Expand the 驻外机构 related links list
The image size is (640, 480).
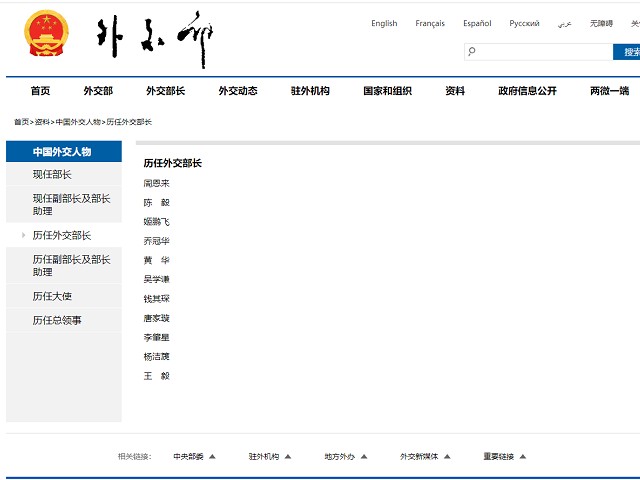pyautogui.click(x=270, y=457)
